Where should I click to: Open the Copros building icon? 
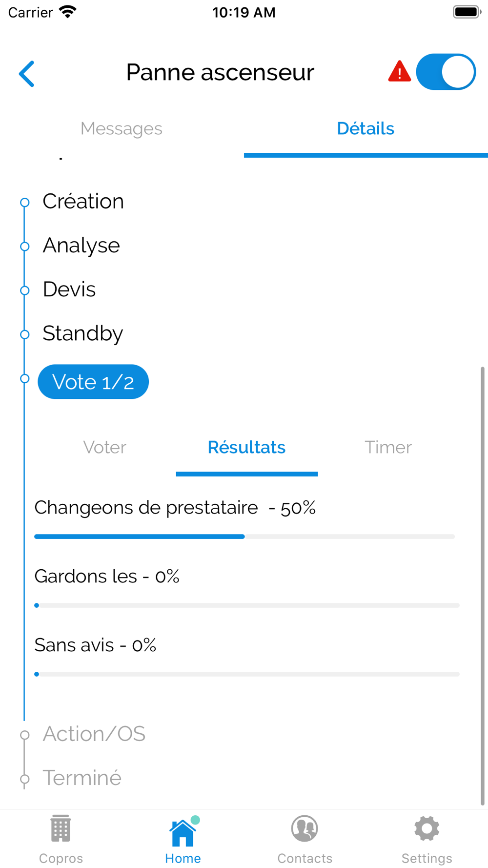pos(61,829)
